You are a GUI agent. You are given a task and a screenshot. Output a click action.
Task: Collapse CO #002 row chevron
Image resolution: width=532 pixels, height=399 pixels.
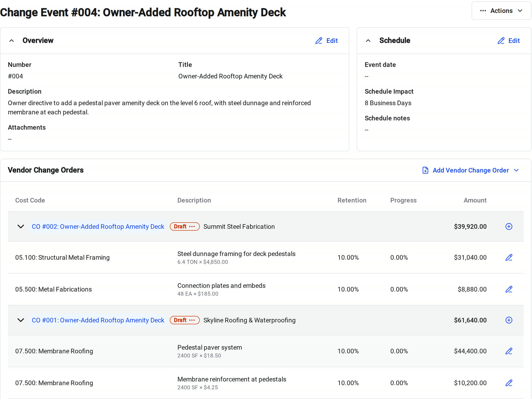click(21, 226)
